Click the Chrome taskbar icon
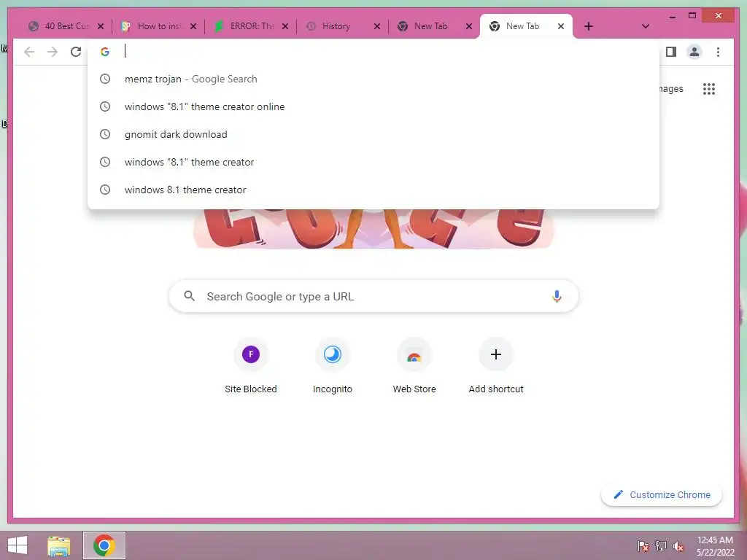Viewport: 747px width, 560px height. (104, 545)
